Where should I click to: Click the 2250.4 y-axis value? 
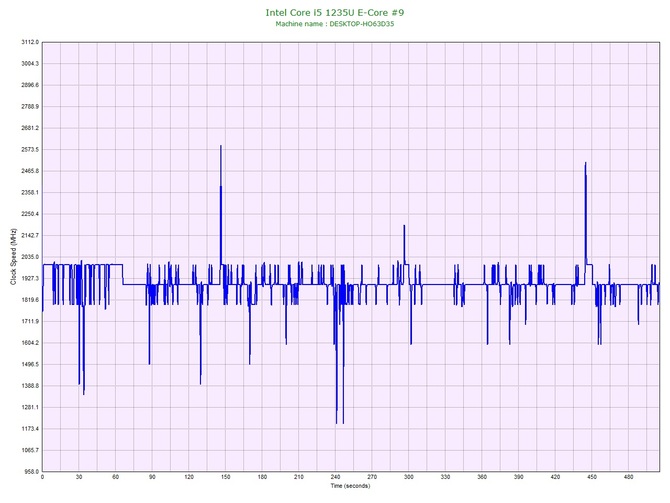click(x=30, y=214)
